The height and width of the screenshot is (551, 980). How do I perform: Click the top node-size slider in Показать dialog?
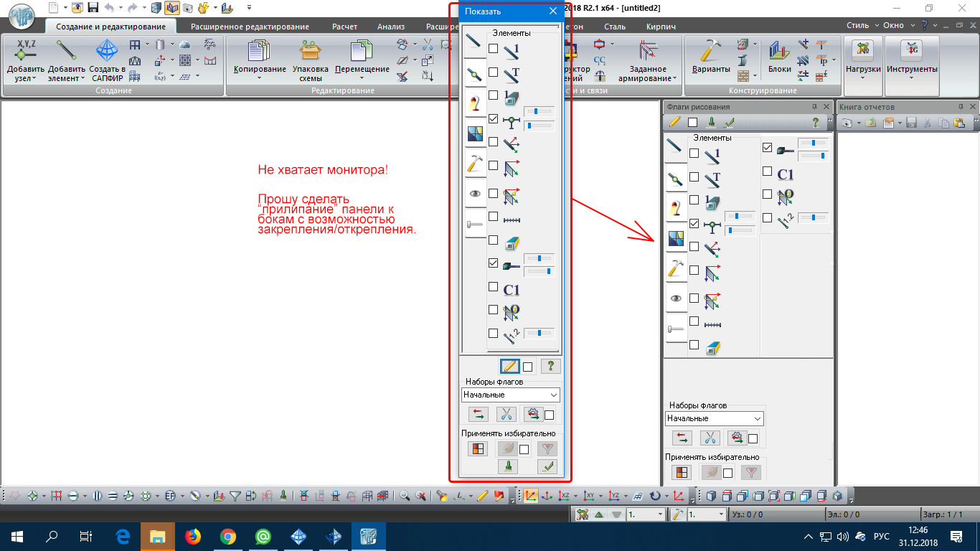click(x=538, y=111)
